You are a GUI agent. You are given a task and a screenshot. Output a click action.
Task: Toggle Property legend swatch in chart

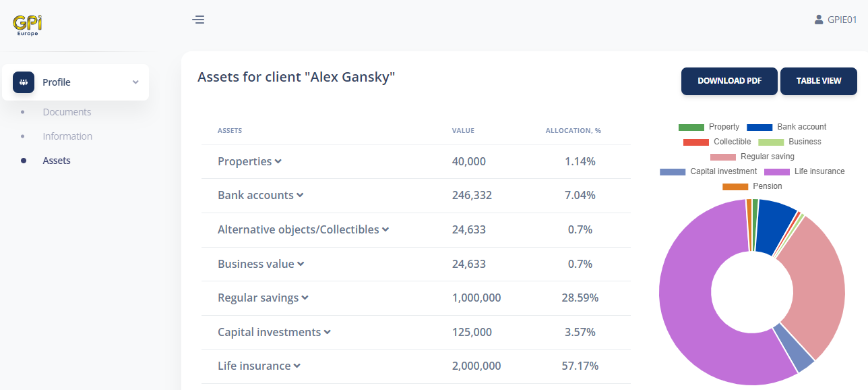[691, 127]
